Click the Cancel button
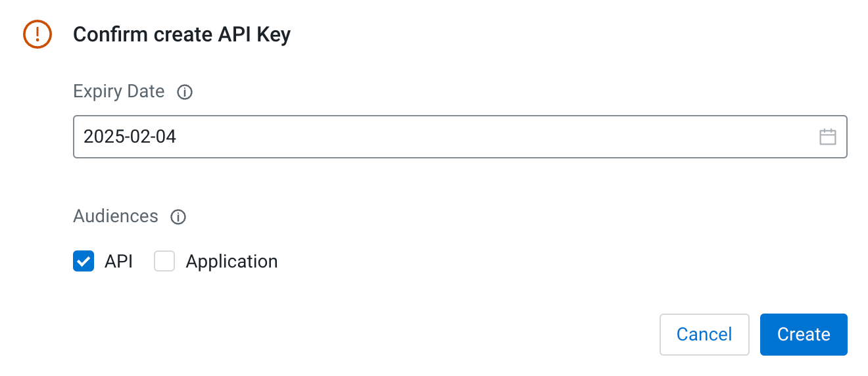The width and height of the screenshot is (868, 376). tap(704, 335)
